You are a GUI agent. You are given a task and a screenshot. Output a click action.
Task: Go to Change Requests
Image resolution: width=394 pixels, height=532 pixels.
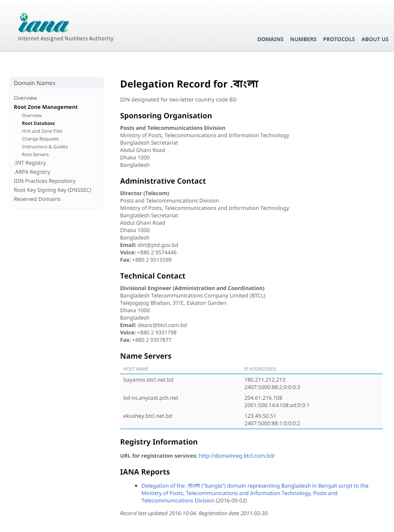(x=40, y=139)
